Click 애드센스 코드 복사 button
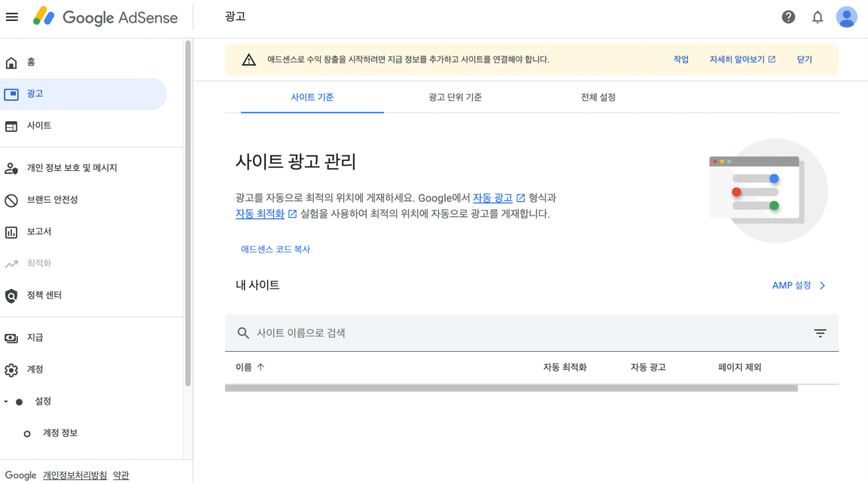Viewport: 868px width, 483px height. point(275,249)
